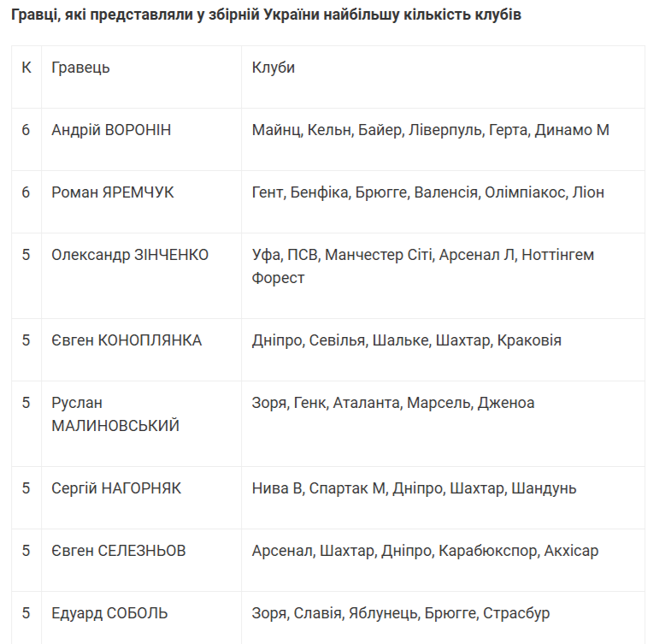Click Воронін's club list starting with Майнц

coord(431,130)
